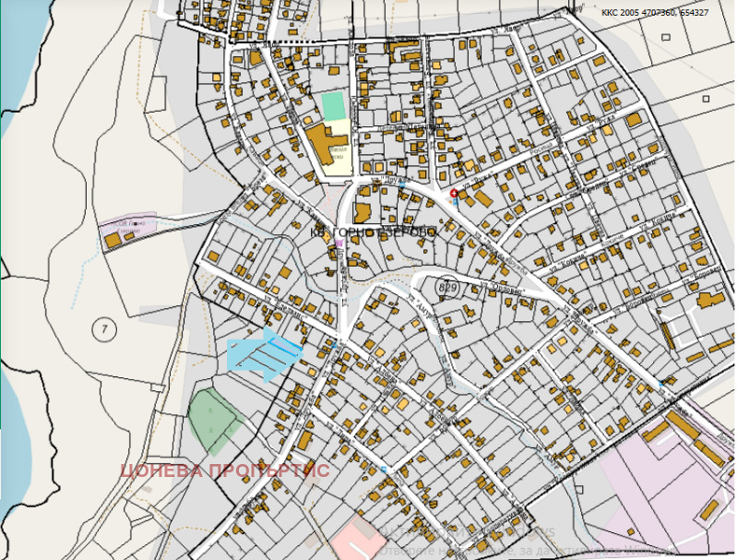Click the red cross medical marker icon

(453, 193)
